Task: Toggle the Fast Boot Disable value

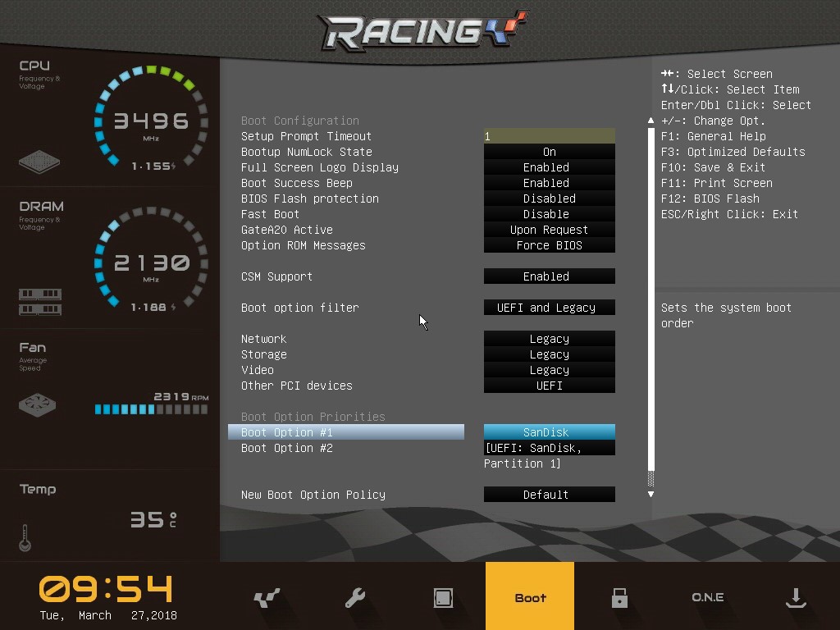Action: (549, 214)
